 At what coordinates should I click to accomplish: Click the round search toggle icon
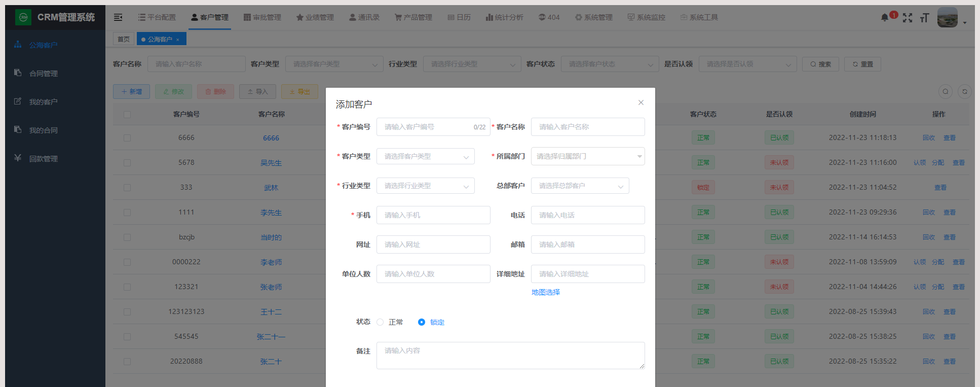coord(946,92)
